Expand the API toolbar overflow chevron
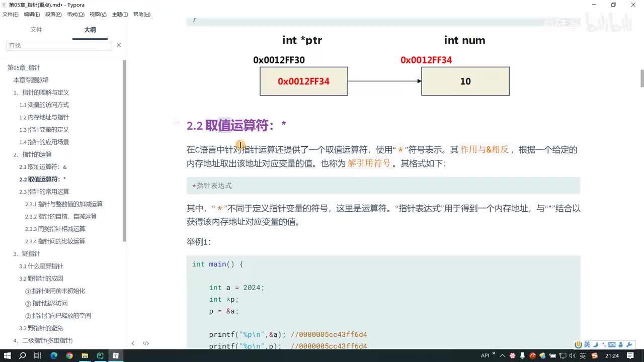Image resolution: width=644 pixels, height=362 pixels. [x=494, y=353]
